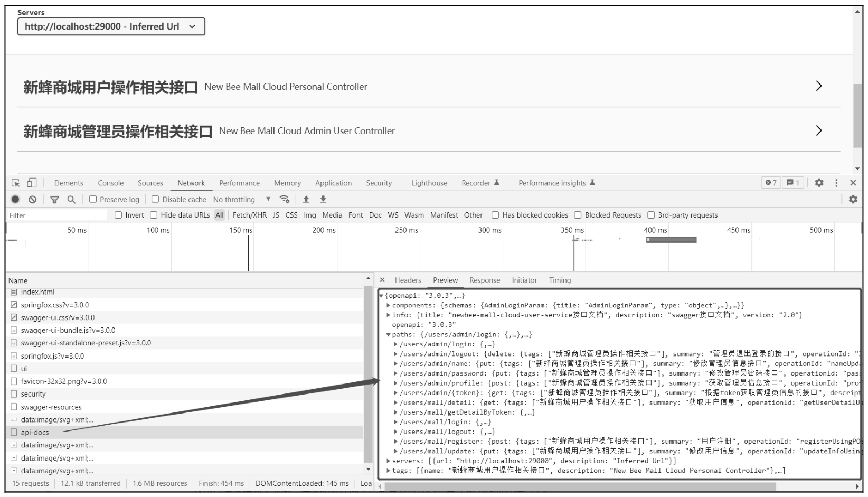Screen dimensions: 868x497
Task: Click the request list vertical scrollbar
Action: pyautogui.click(x=369, y=375)
